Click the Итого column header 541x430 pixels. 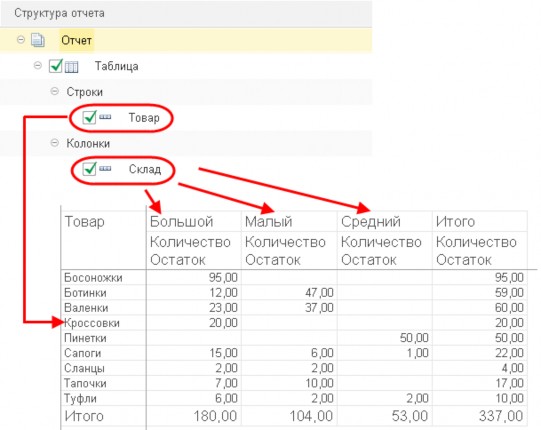pyautogui.click(x=455, y=222)
